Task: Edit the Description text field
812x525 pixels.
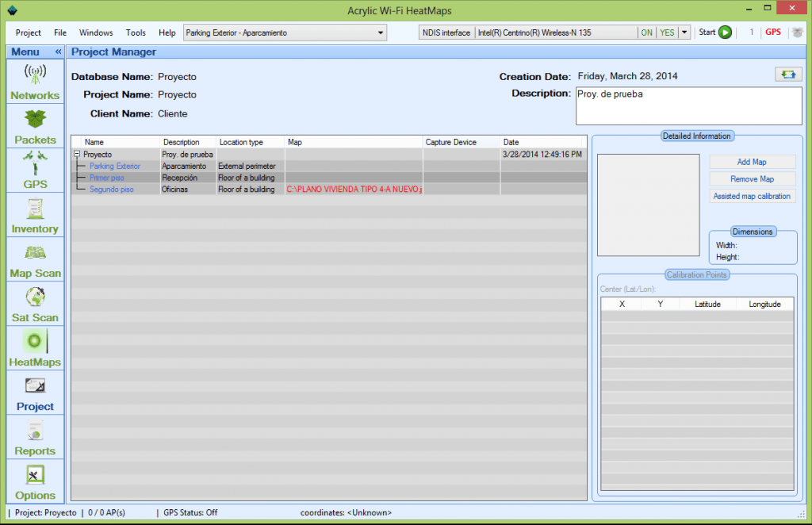Action: point(688,105)
